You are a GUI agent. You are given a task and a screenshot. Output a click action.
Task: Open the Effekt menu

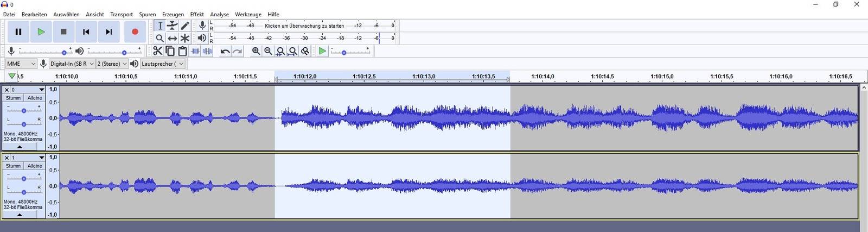click(197, 14)
